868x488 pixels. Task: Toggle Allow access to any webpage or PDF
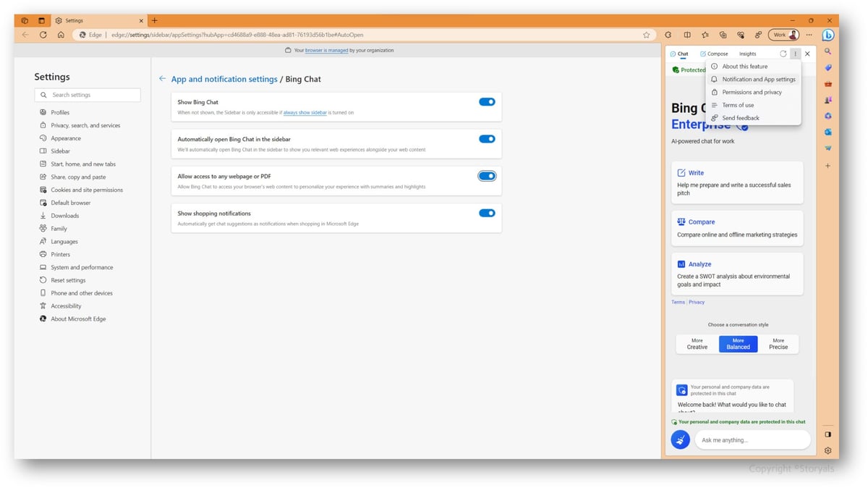pyautogui.click(x=487, y=176)
